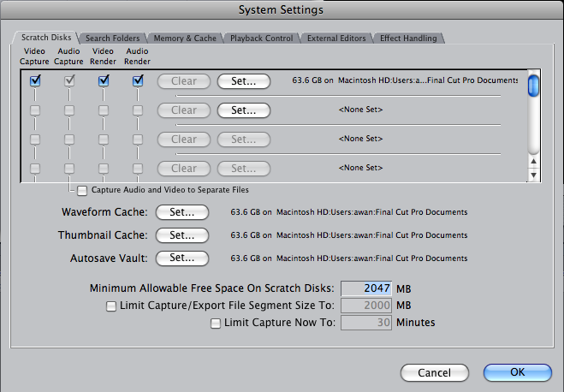Screen dimensions: 564x392
Task: Check Video Capture on fourth scratch disk row
Action: tap(35, 169)
